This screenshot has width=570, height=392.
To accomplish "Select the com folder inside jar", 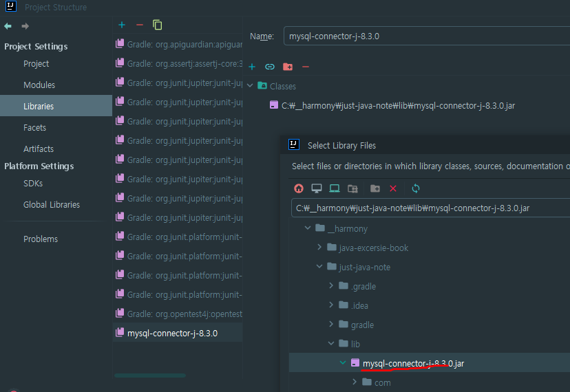I will [383, 382].
